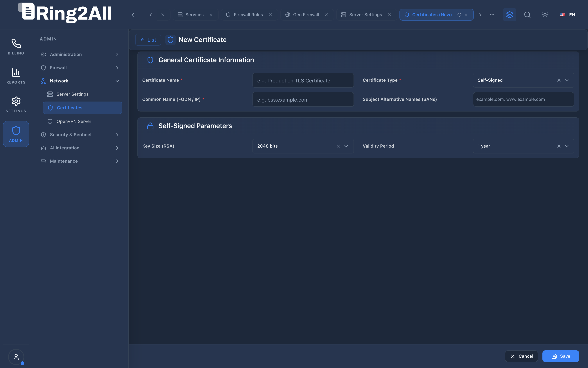The height and width of the screenshot is (368, 588).
Task: Open OpenVPN Server in the sidebar
Action: [82, 121]
